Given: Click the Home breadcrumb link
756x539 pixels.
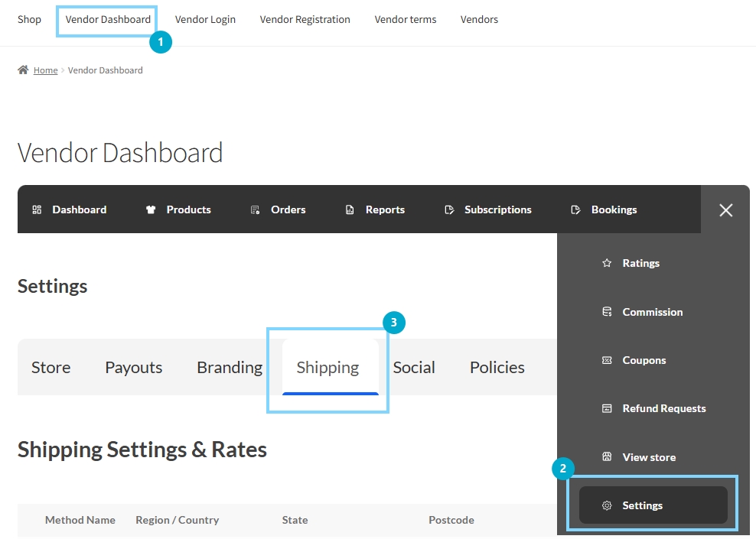Looking at the screenshot, I should click(46, 70).
